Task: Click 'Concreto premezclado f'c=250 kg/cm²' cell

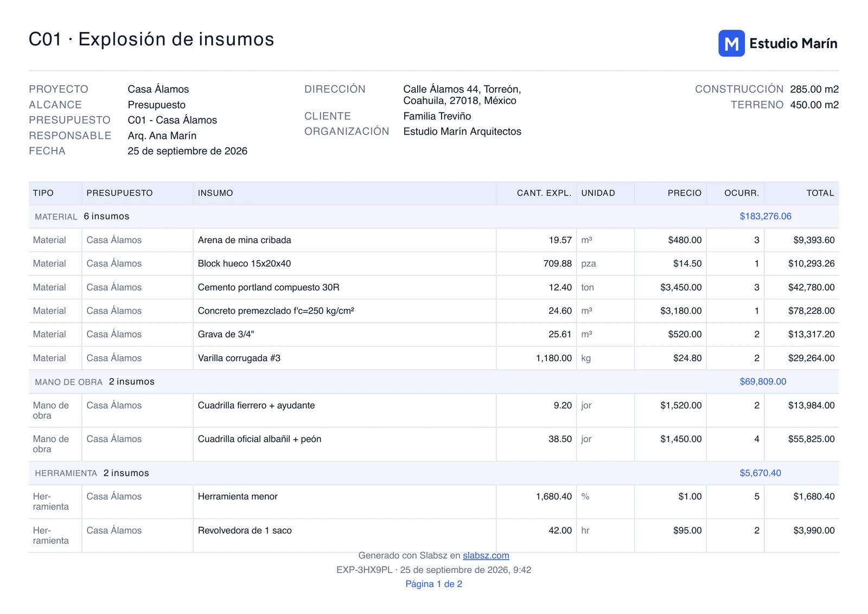Action: [x=276, y=311]
